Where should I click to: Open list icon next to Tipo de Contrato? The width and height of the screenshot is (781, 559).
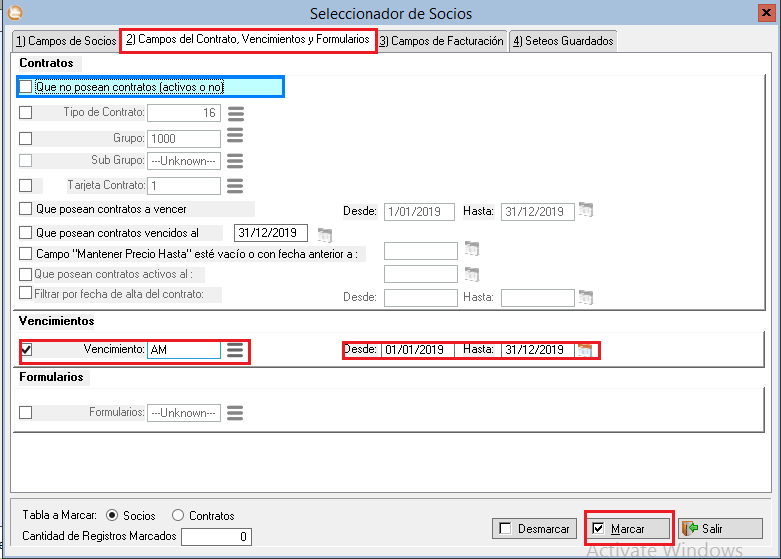coord(236,113)
